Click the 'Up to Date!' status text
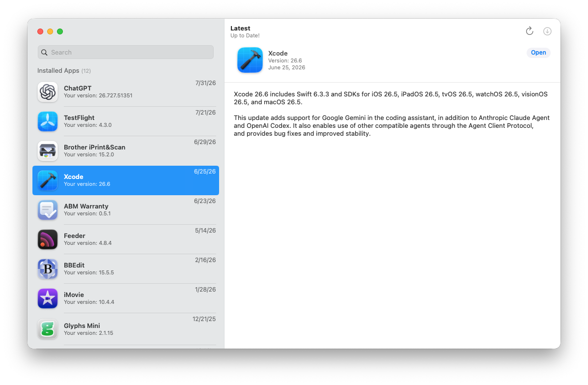 pos(245,35)
